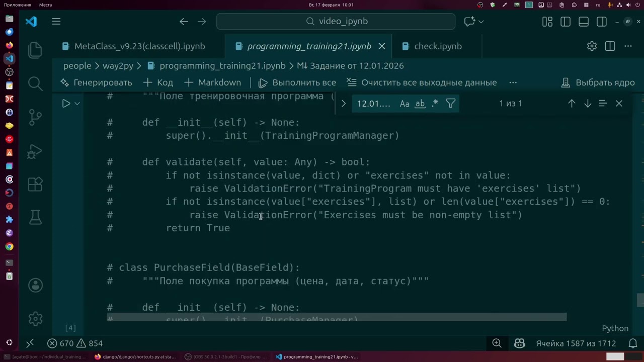
Task: Add a code cell with Код button
Action: point(158,82)
